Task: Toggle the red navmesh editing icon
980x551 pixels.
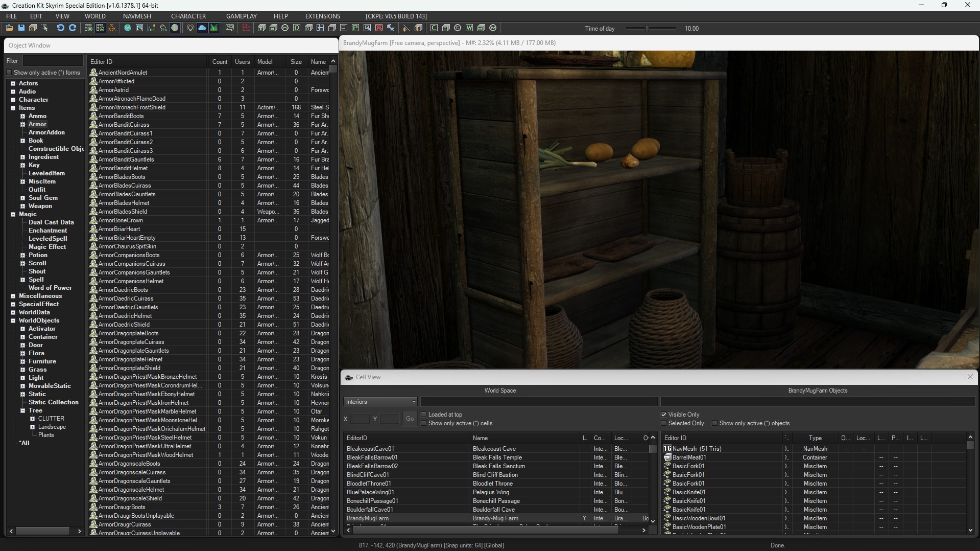Action: tap(246, 28)
